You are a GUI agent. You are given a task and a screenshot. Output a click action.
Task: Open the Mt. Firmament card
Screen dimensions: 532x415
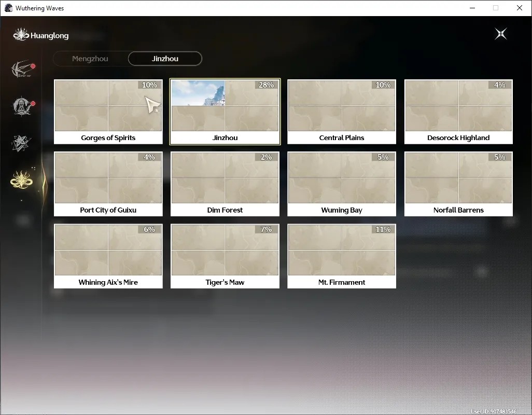tap(342, 256)
